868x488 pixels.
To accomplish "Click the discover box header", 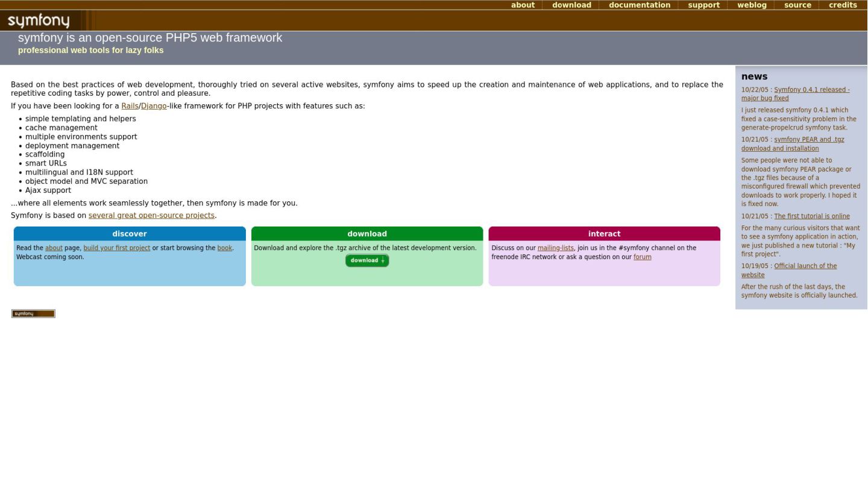I will point(130,234).
